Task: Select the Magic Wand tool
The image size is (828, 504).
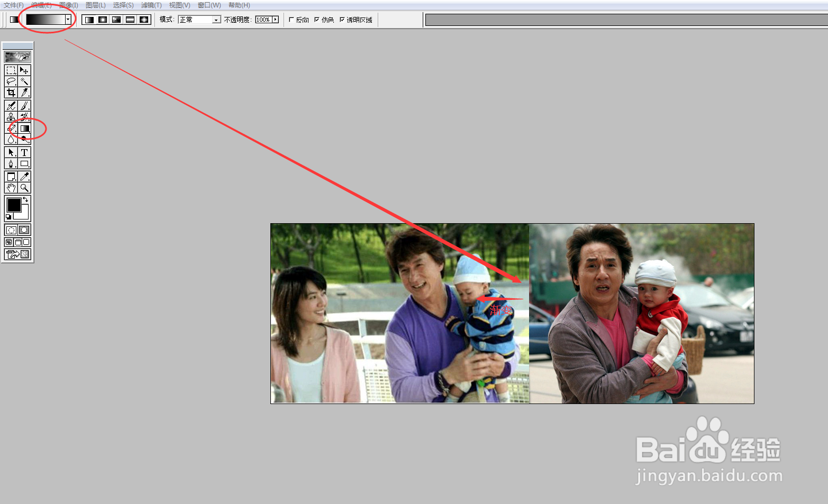Action: pyautogui.click(x=24, y=81)
